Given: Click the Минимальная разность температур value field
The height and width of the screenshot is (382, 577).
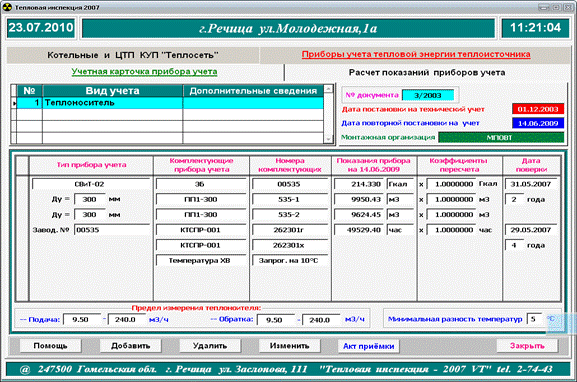Looking at the screenshot, I should point(534,319).
